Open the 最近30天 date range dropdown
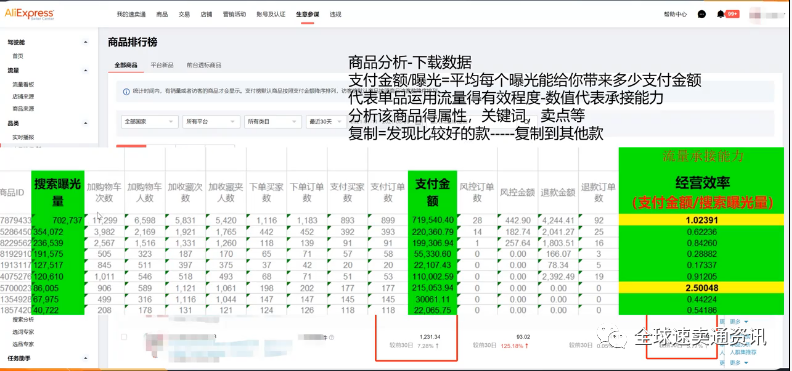The width and height of the screenshot is (792, 371). (x=326, y=122)
